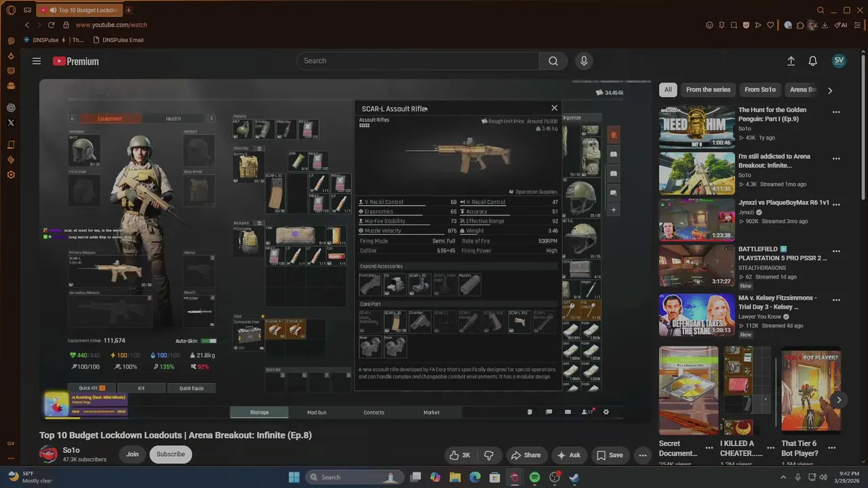Open Opera ad blocker shield icon
This screenshot has width=868, height=488.
746,25
